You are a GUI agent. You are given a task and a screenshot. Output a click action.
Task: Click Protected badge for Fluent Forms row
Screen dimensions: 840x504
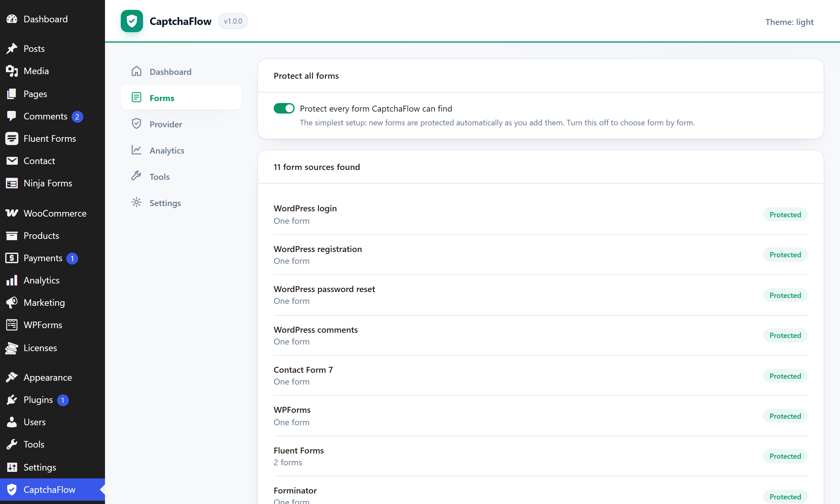click(785, 456)
